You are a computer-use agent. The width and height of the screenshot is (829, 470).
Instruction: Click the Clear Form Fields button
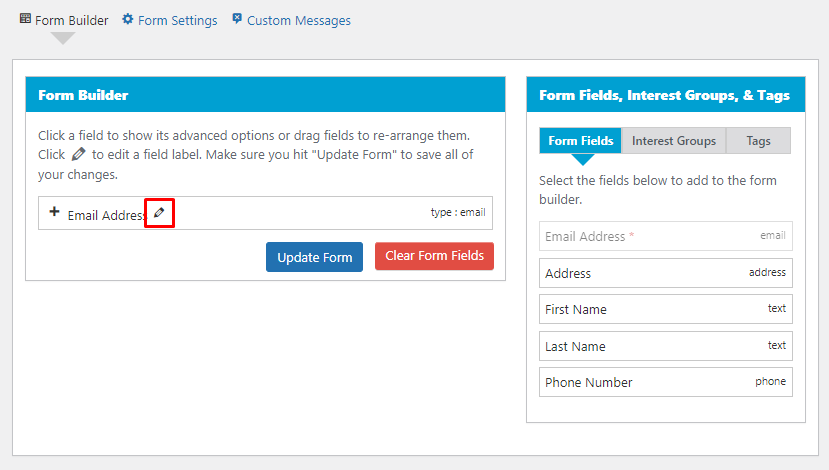pos(435,256)
